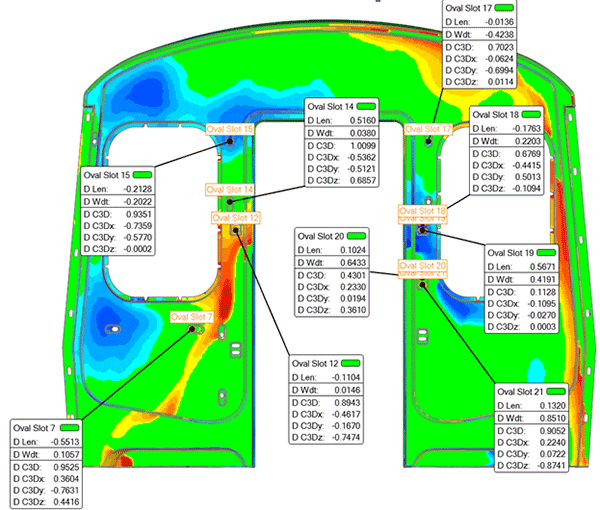Screen dimensions: 600x510
Task: Select the orange Oval Slot 14 label on the part
Action: [x=230, y=190]
